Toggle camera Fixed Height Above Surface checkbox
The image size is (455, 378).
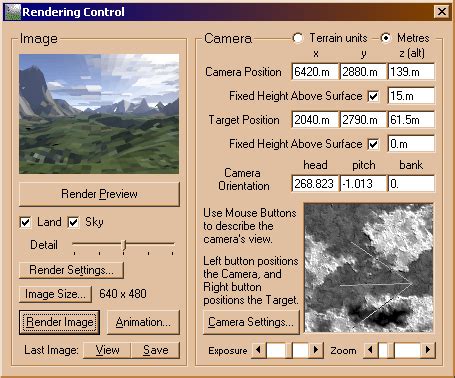click(373, 97)
